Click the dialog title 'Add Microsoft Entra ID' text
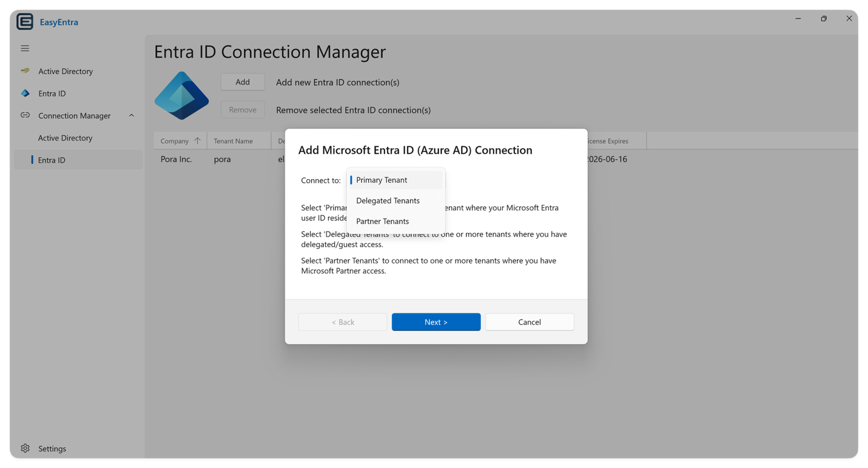868x468 pixels. [415, 150]
